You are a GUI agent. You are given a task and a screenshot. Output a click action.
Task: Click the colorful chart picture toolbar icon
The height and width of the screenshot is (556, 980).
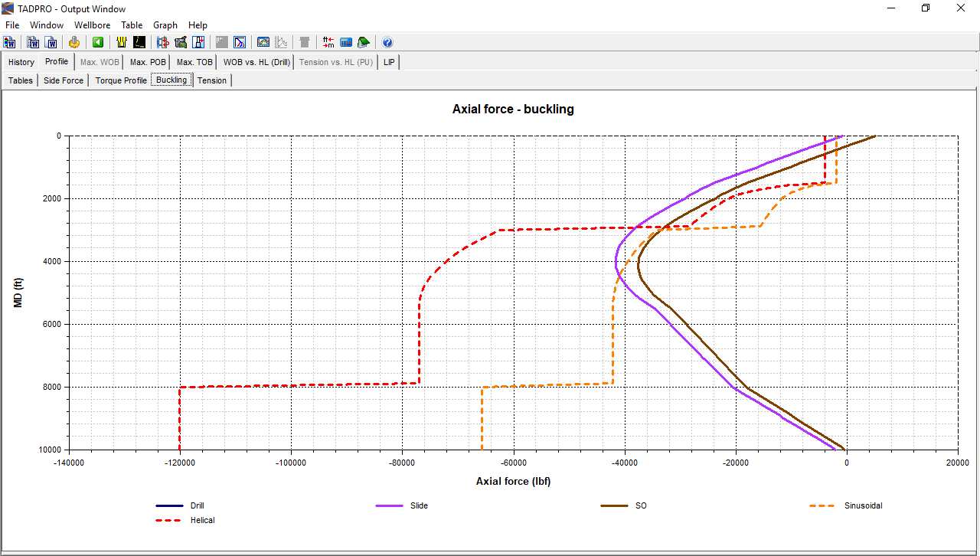point(263,42)
